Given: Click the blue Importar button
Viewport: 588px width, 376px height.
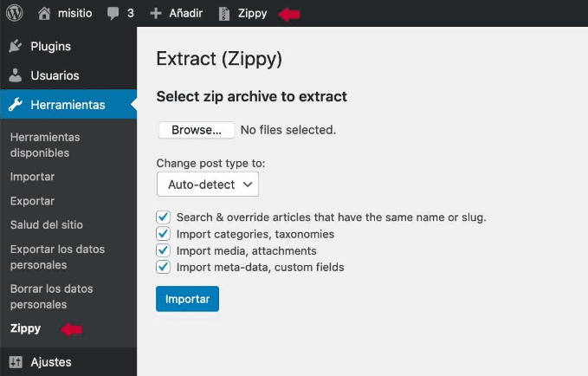Looking at the screenshot, I should [x=188, y=299].
